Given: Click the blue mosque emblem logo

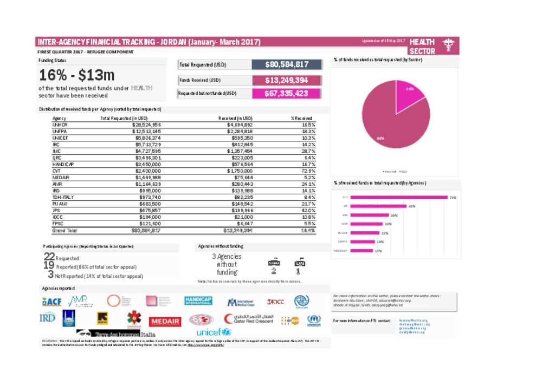Looking at the screenshot, I should pos(69,318).
